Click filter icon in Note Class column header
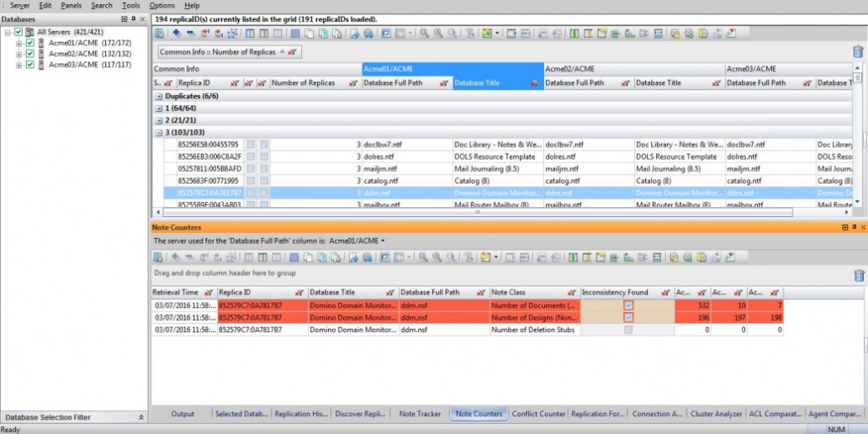This screenshot has height=434, width=868. point(571,293)
